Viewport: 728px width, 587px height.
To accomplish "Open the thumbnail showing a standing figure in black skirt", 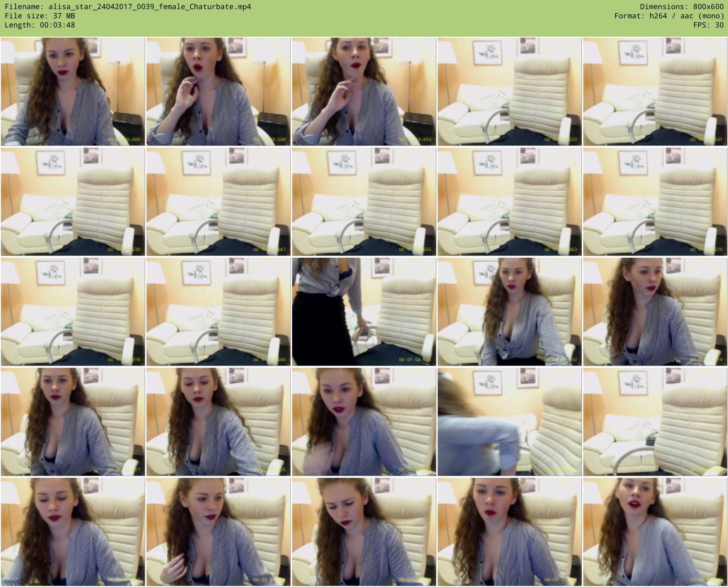I will [x=364, y=312].
